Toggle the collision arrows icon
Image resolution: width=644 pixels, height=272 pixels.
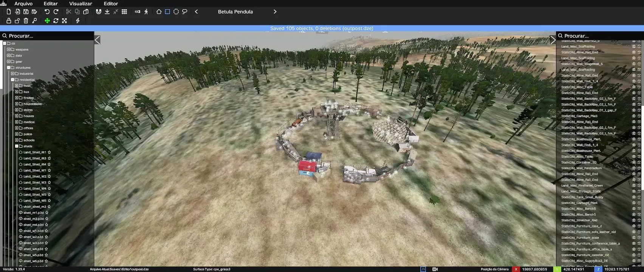[116, 12]
